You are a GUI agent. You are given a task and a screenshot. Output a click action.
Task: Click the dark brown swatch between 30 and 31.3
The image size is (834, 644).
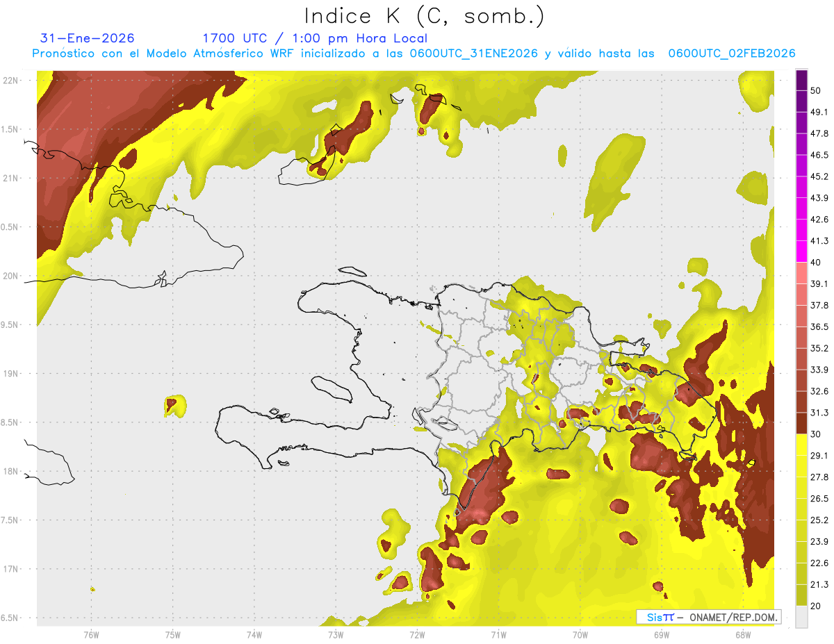click(802, 423)
